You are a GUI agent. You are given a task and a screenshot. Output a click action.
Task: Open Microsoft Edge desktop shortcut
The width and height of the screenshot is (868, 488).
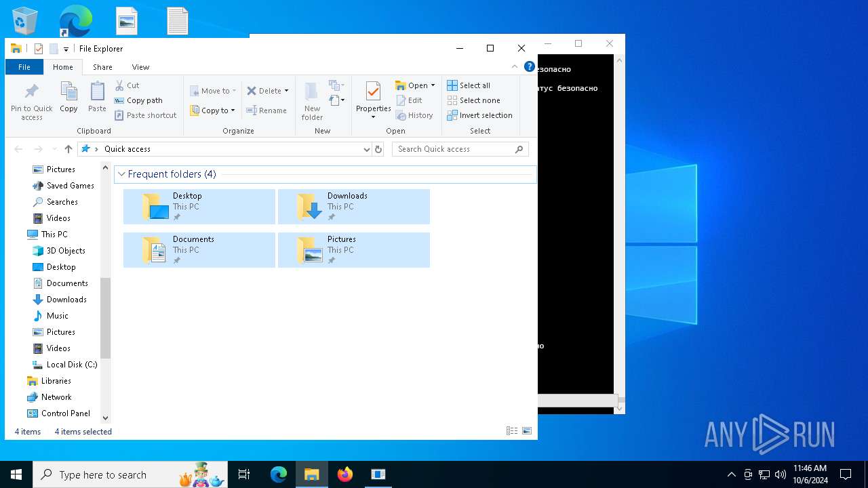pyautogui.click(x=75, y=20)
